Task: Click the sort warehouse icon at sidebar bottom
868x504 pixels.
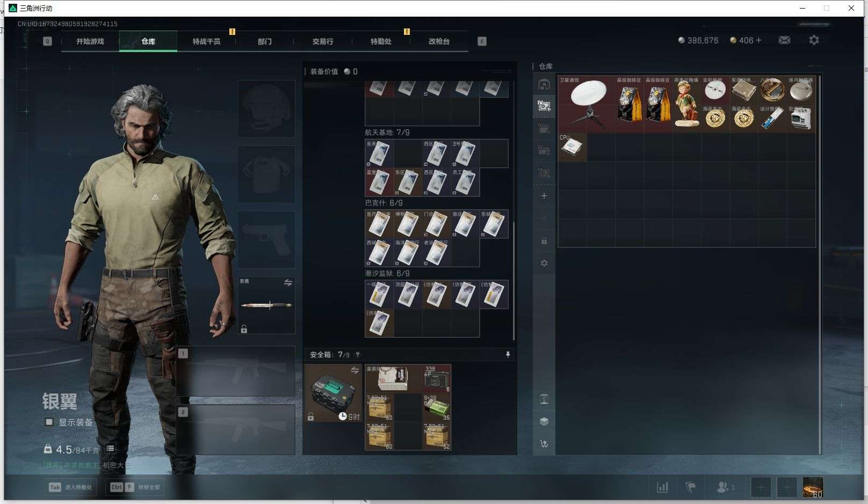Action: [544, 444]
